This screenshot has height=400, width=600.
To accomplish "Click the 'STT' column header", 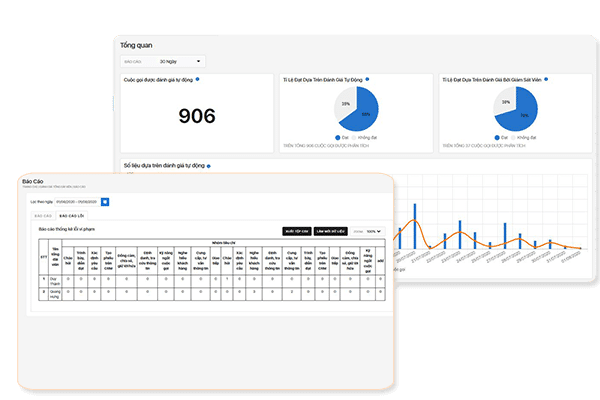I will click(x=44, y=257).
